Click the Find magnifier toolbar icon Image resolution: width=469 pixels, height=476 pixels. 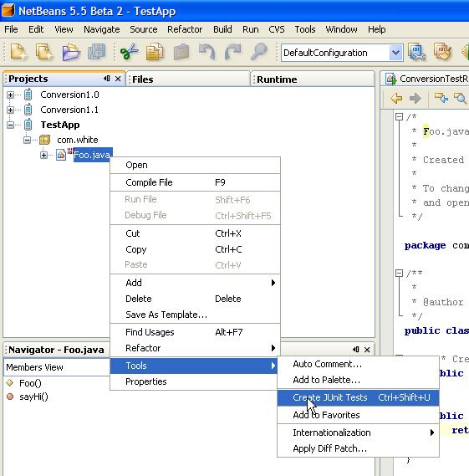pyautogui.click(x=259, y=52)
